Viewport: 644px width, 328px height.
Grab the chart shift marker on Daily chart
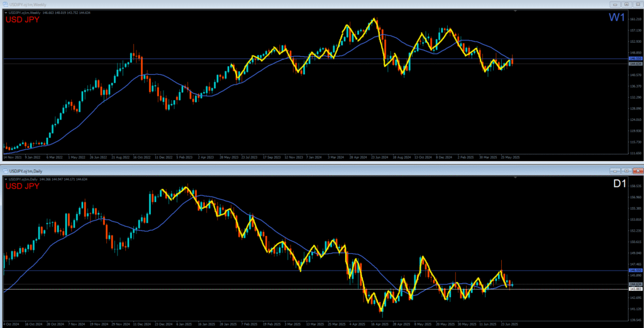click(x=516, y=178)
